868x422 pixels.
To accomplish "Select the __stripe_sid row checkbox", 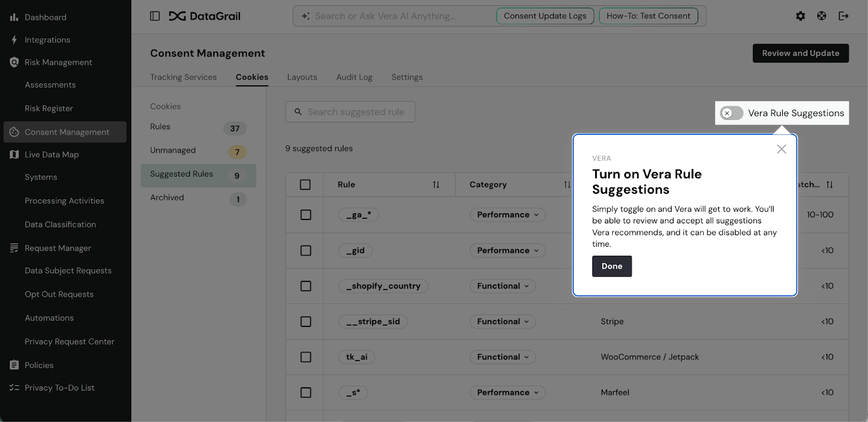I will click(x=306, y=322).
